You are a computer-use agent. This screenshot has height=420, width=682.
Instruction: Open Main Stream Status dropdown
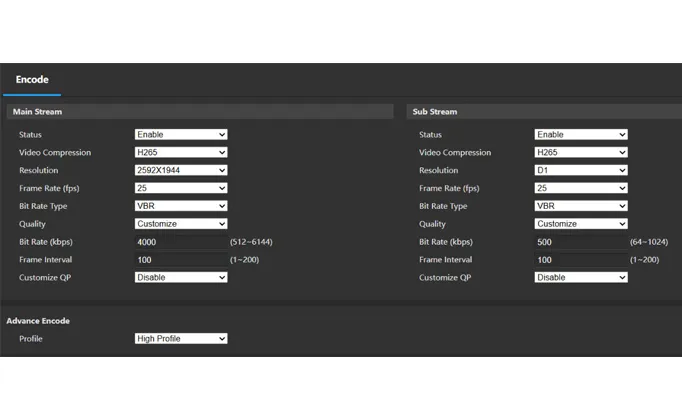[181, 134]
